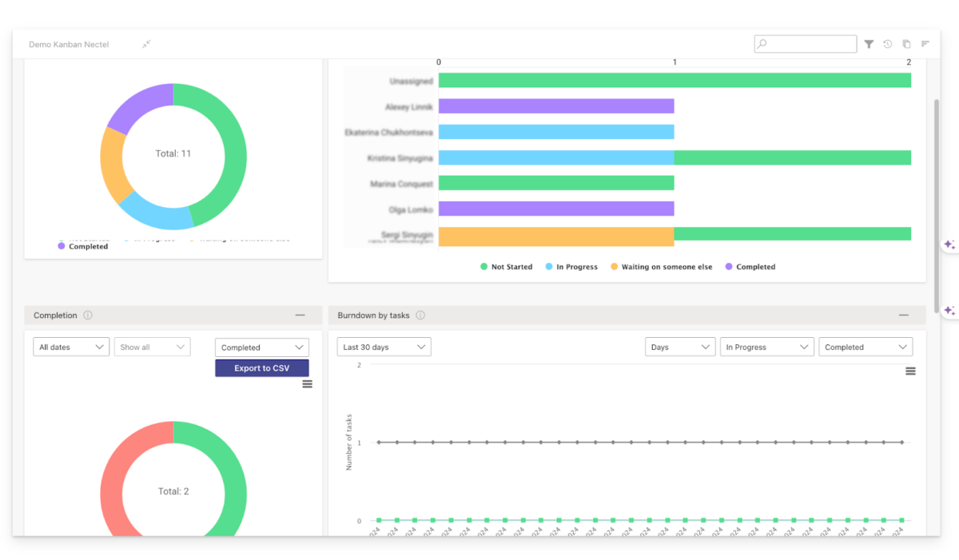
Task: Click the sort icon at top right
Action: [925, 44]
